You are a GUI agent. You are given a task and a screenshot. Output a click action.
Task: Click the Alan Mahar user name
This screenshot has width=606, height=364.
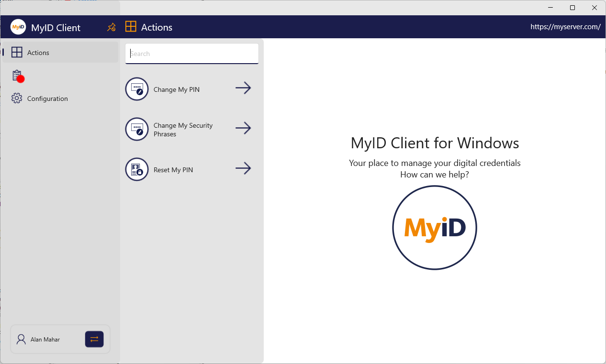coord(45,340)
